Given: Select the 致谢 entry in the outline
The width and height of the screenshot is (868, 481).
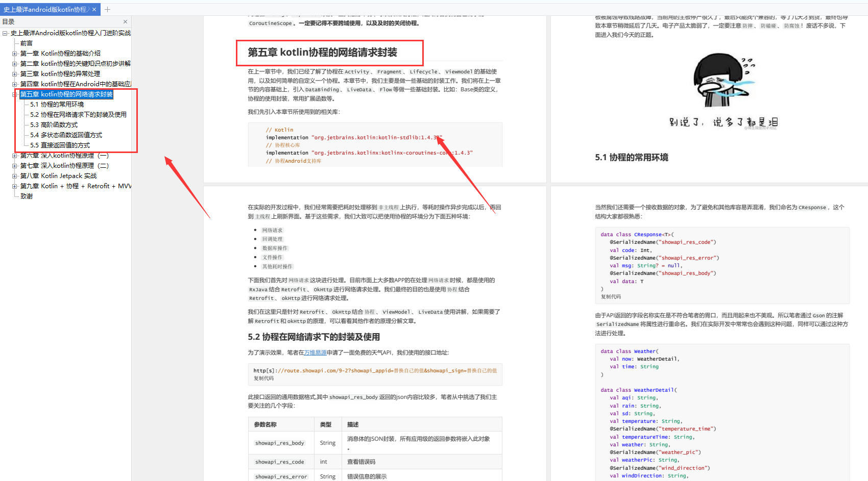Looking at the screenshot, I should coord(27,196).
